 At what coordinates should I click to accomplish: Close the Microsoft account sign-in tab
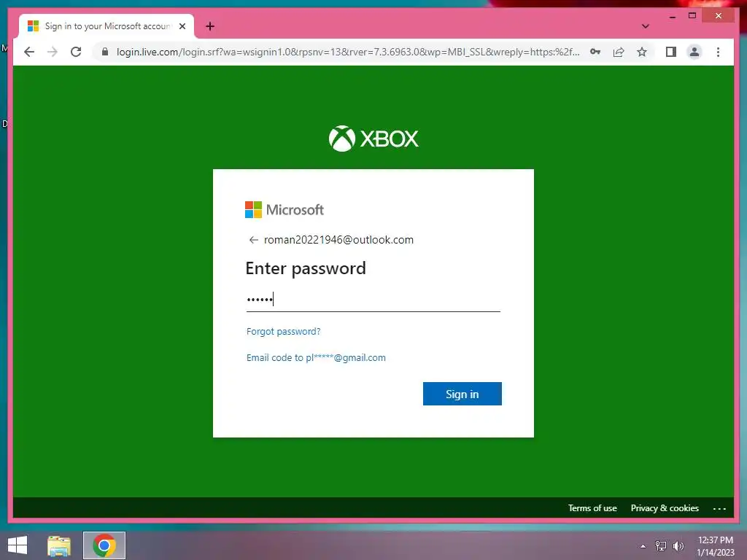(182, 26)
